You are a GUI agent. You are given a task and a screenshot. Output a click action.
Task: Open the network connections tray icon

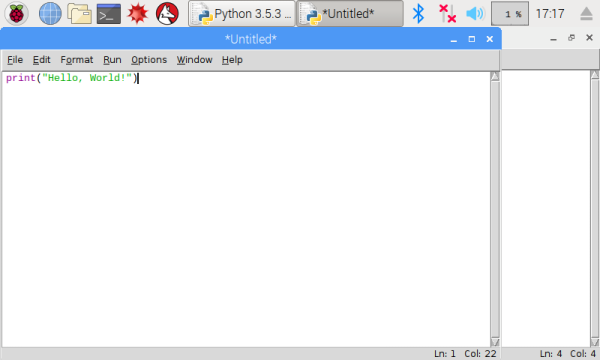click(447, 14)
